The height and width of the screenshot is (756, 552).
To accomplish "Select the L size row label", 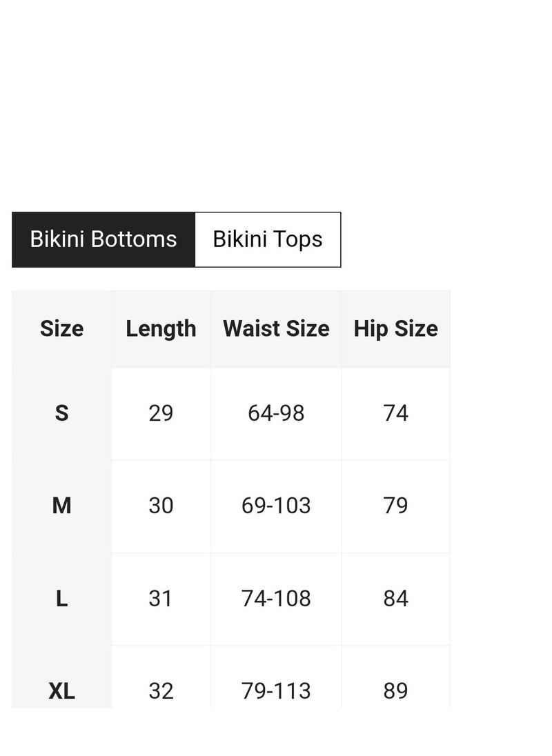I will (61, 599).
